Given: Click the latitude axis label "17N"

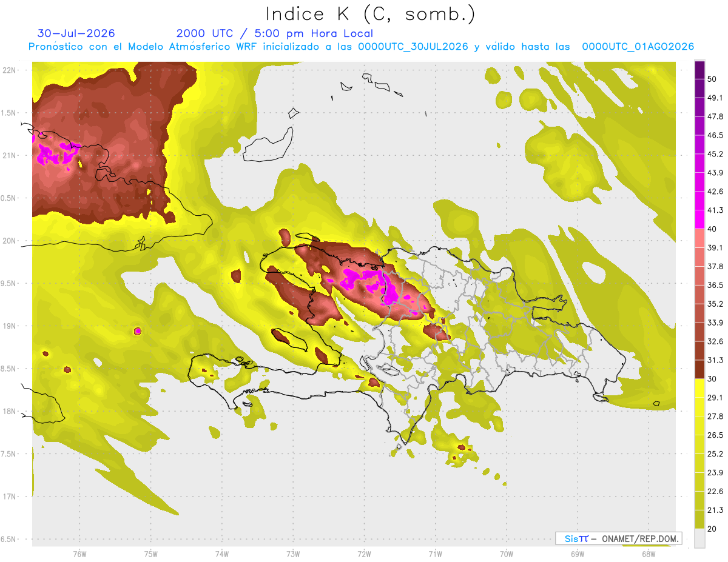Looking at the screenshot, I should tap(9, 497).
